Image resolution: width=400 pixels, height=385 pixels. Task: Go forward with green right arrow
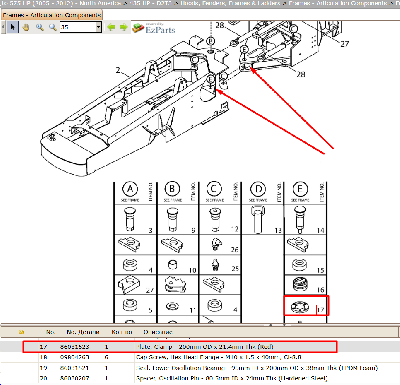tap(124, 27)
